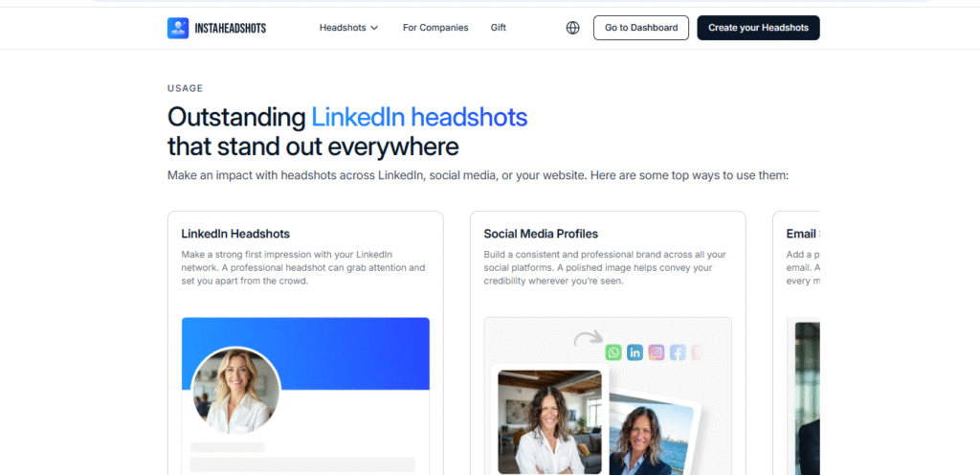
Task: Click Create your Headshots button
Action: [758, 28]
